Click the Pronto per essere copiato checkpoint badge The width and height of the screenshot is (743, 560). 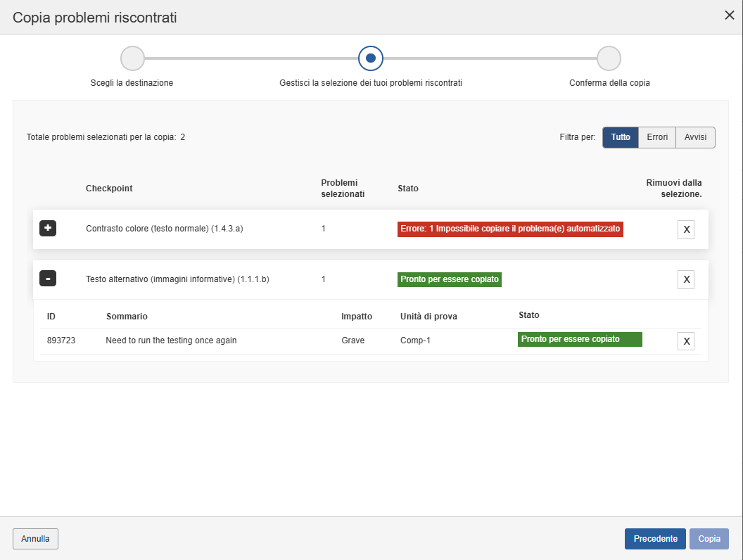pyautogui.click(x=450, y=279)
